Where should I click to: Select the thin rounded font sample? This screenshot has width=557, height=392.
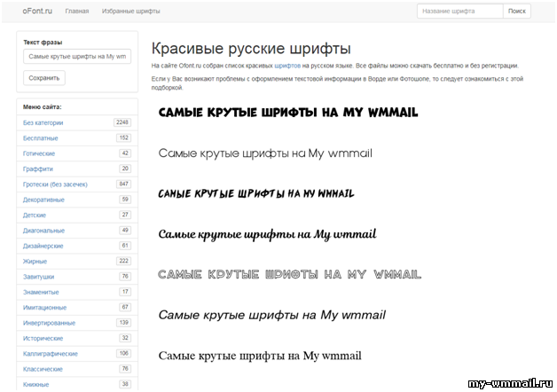[x=265, y=153]
